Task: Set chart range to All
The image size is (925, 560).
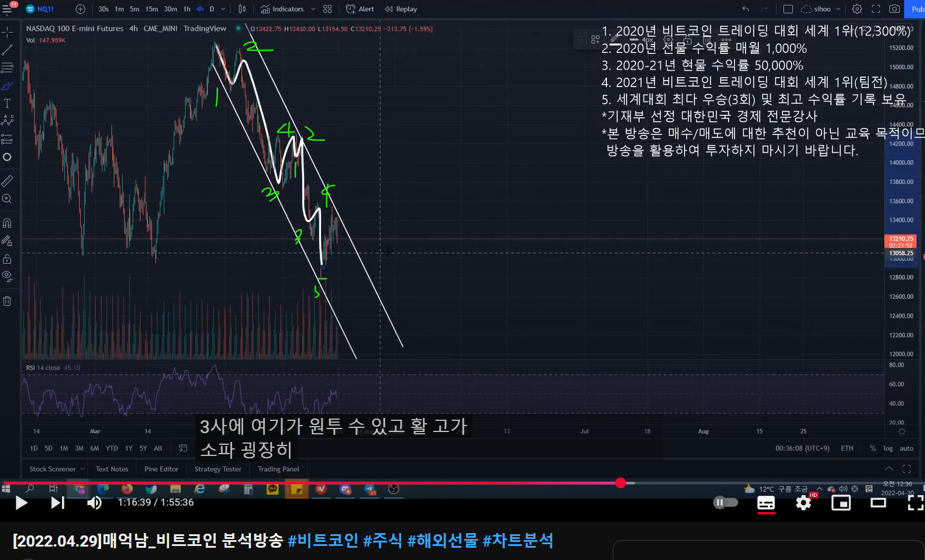Action: pos(158,448)
